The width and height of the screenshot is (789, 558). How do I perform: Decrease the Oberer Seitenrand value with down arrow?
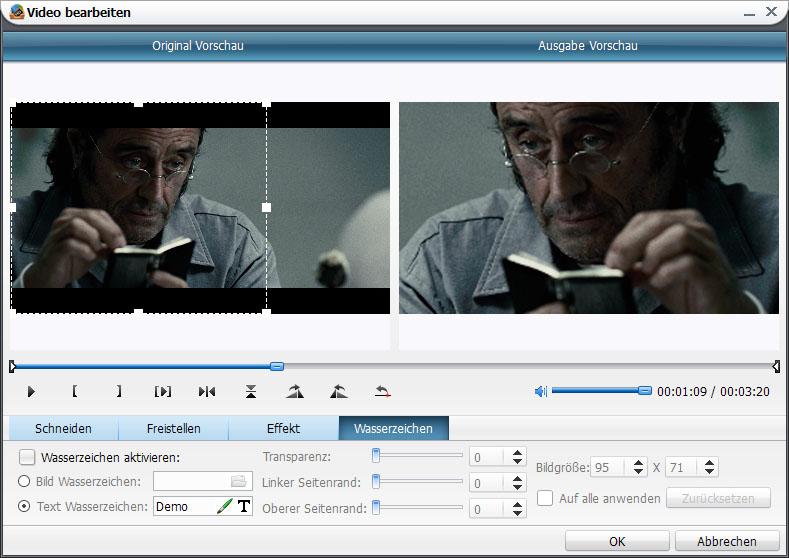click(517, 514)
